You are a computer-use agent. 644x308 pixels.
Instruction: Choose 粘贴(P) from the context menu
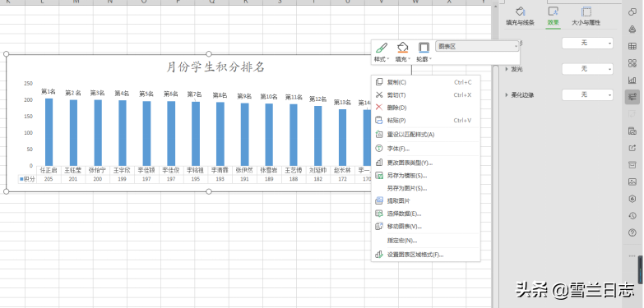[425, 121]
